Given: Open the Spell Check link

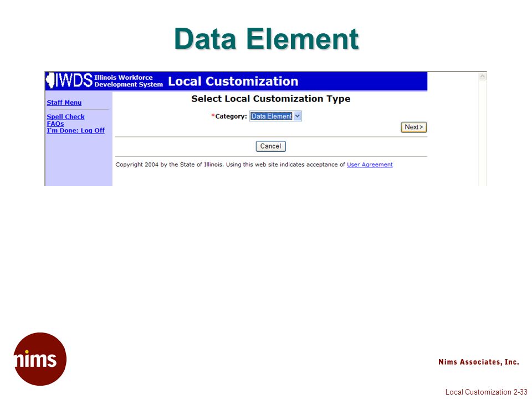Looking at the screenshot, I should [65, 117].
